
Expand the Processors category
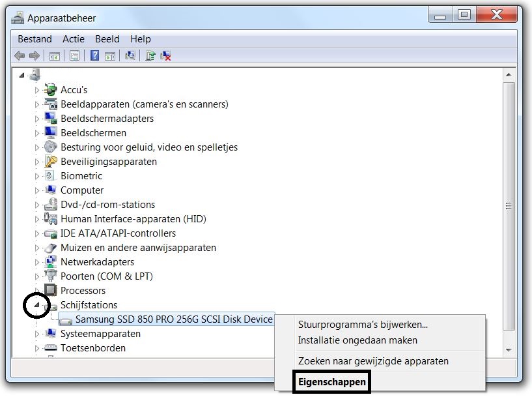(x=38, y=290)
